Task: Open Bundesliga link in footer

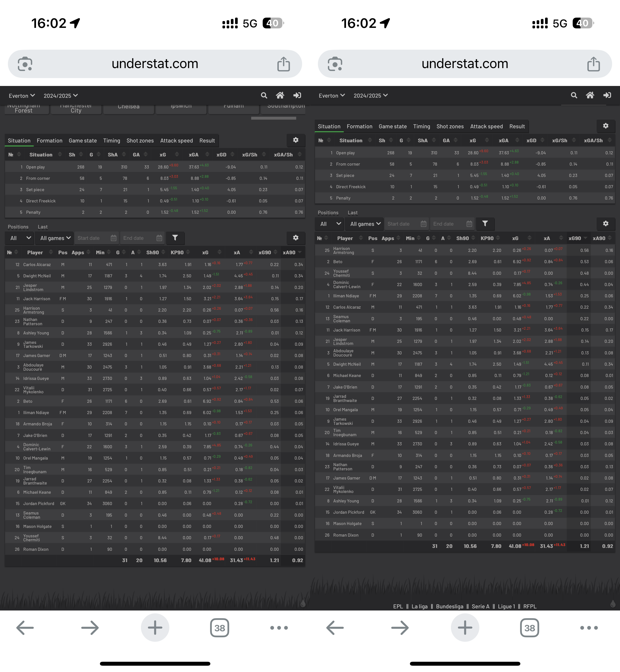Action: (x=449, y=606)
